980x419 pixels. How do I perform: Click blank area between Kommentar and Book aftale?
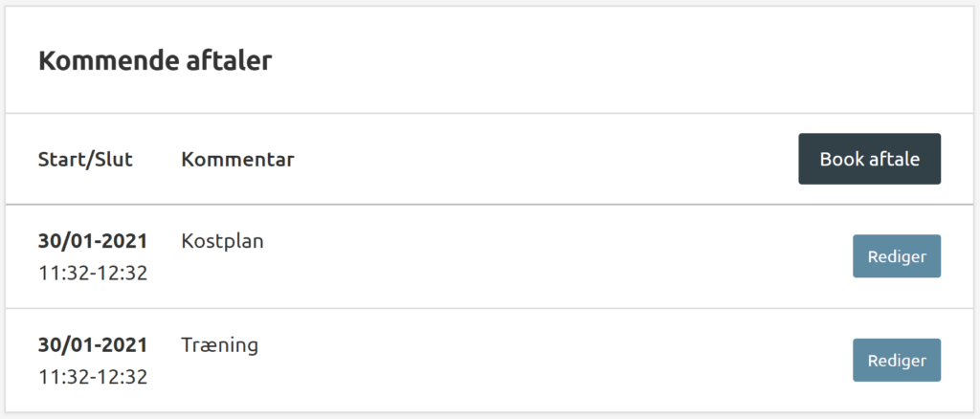click(546, 159)
